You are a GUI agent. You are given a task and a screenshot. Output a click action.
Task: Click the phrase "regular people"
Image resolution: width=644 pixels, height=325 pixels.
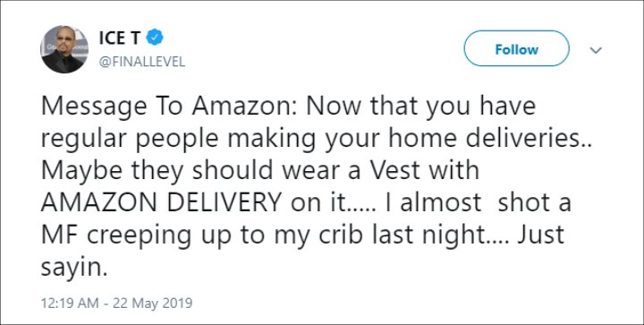pyautogui.click(x=130, y=140)
